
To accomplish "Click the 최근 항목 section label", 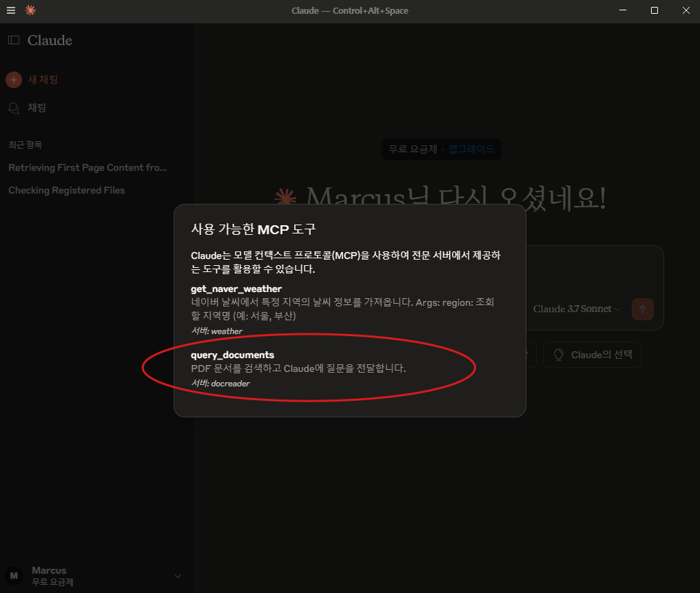I will (x=25, y=145).
